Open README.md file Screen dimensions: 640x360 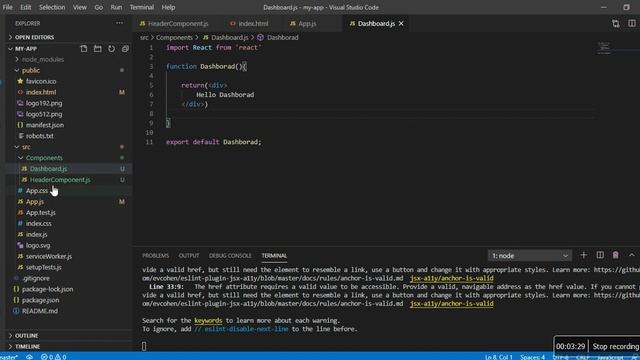(x=40, y=311)
